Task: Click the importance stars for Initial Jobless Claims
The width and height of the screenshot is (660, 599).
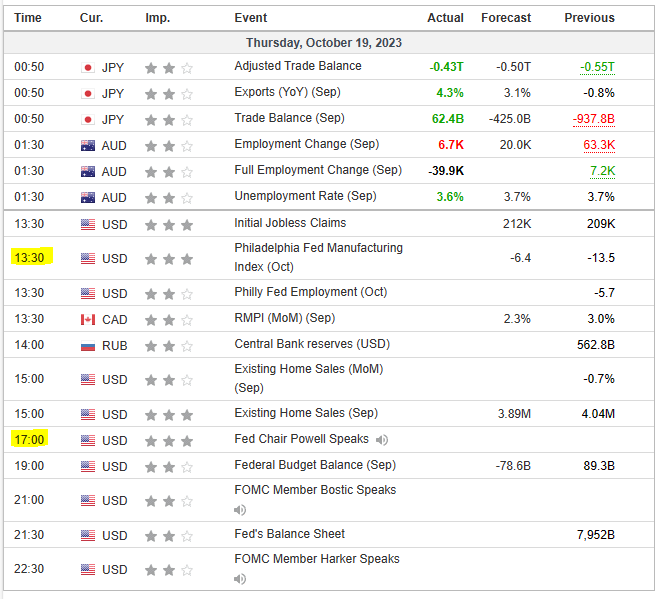Action: 169,224
